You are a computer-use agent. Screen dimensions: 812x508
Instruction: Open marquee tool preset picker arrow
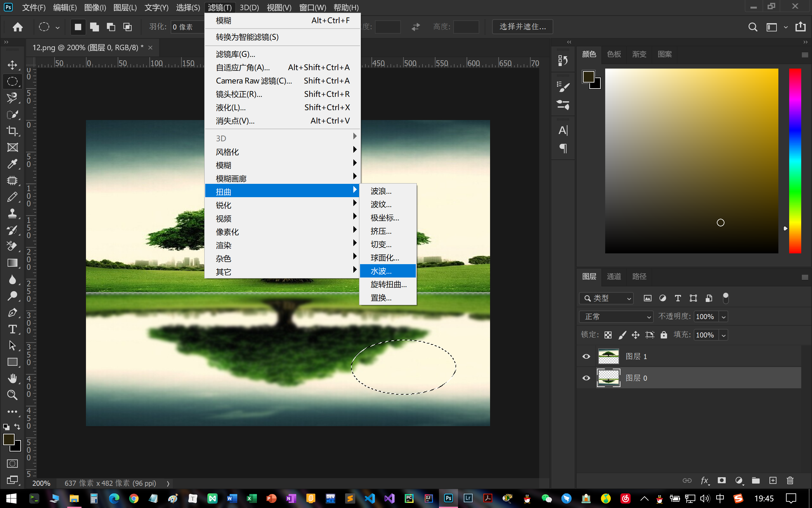(58, 28)
